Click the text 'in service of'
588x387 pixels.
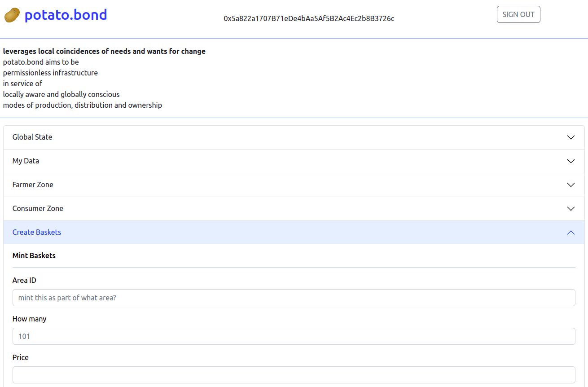click(22, 84)
